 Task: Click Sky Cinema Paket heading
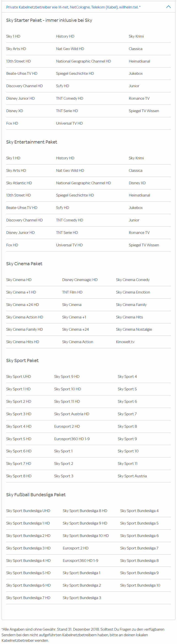(x=24, y=263)
